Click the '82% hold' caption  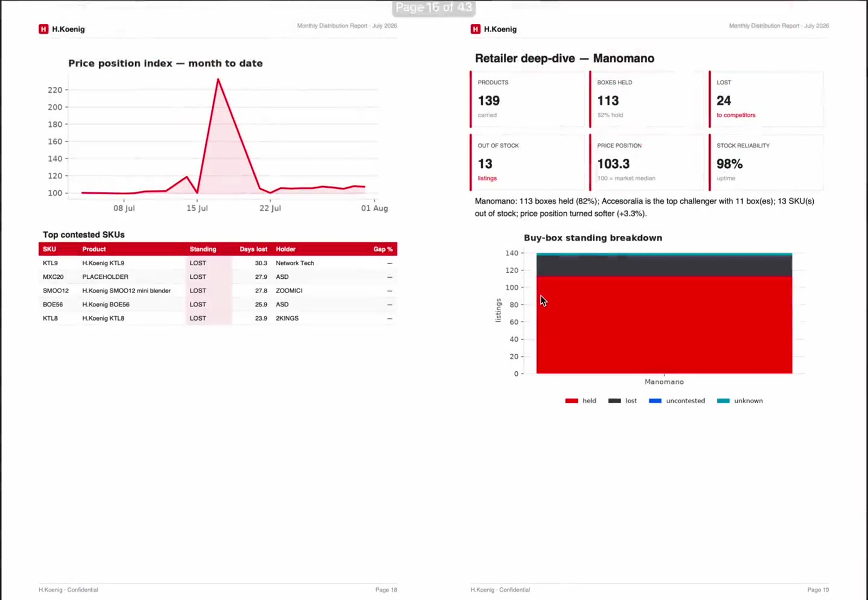(610, 115)
